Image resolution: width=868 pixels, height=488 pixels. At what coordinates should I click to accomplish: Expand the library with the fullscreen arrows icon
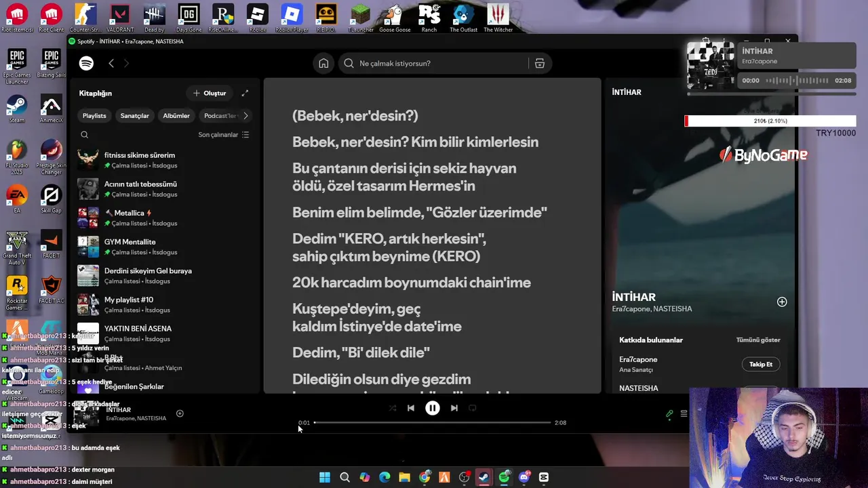pos(245,93)
